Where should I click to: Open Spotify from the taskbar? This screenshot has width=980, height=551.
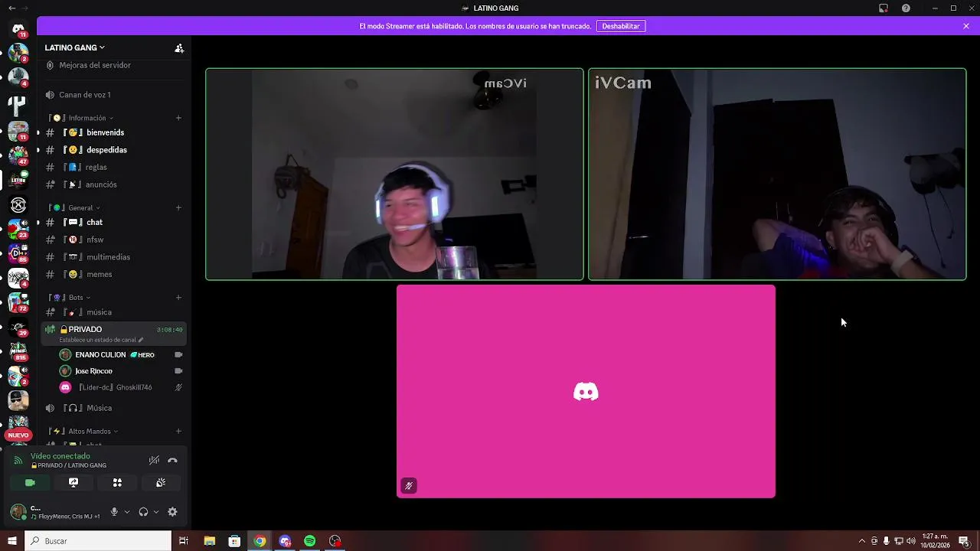click(309, 541)
